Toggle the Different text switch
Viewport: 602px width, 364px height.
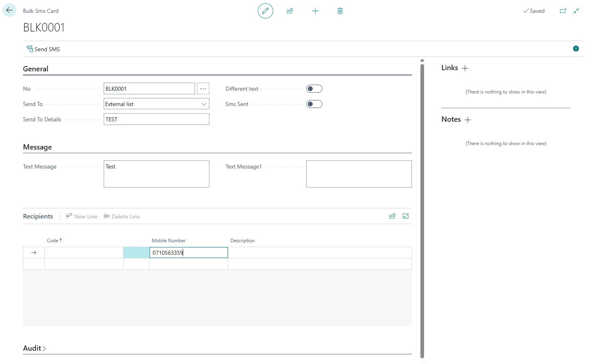click(x=314, y=89)
